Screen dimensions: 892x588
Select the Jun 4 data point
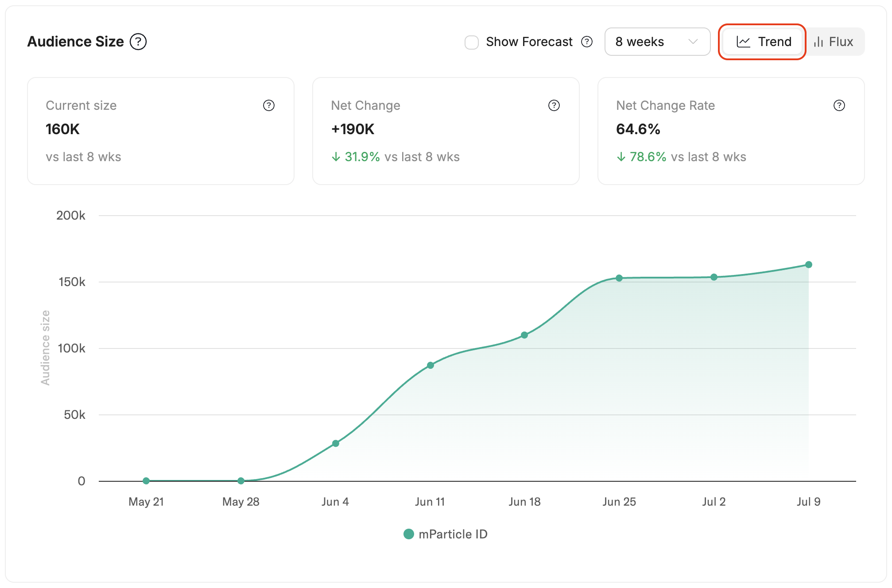[x=336, y=443]
